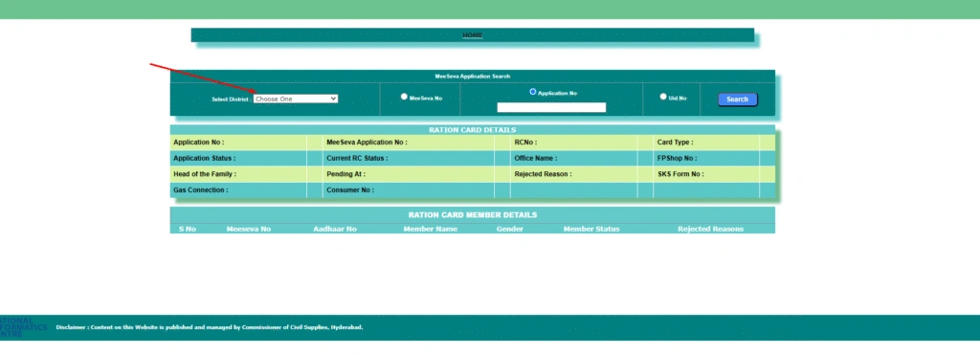Click the 'RCNo :' label
The width and height of the screenshot is (980, 355).
(x=525, y=143)
